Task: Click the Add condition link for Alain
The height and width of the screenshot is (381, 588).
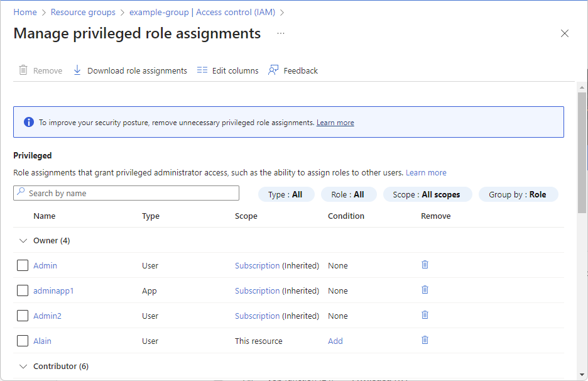Action: 335,341
